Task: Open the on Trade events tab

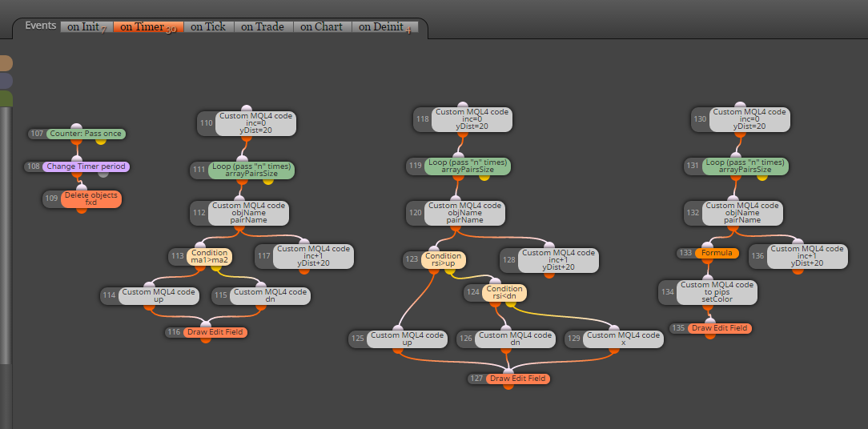Action: (263, 26)
